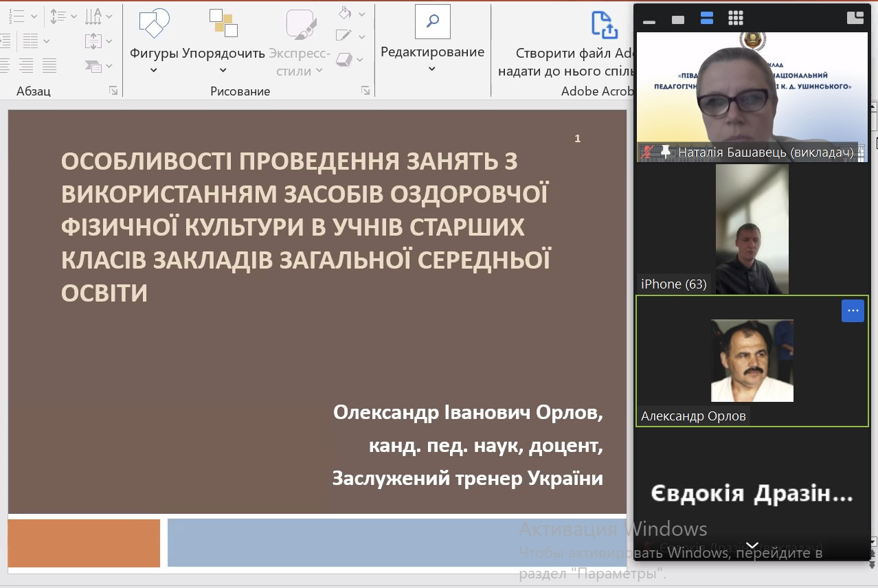Switch Zoom panel to stacked speaker view
This screenshot has height=588, width=878.
coord(707,19)
